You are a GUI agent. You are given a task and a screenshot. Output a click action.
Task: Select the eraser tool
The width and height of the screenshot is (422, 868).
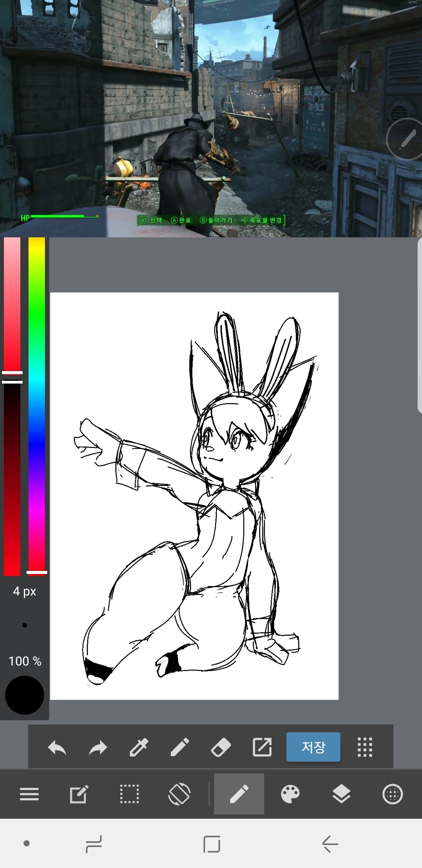coord(221,748)
